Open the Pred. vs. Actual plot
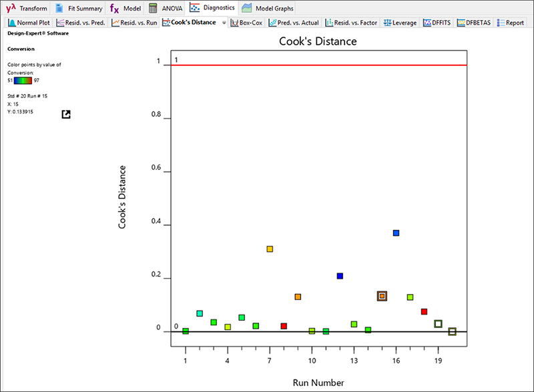 [x=294, y=22]
